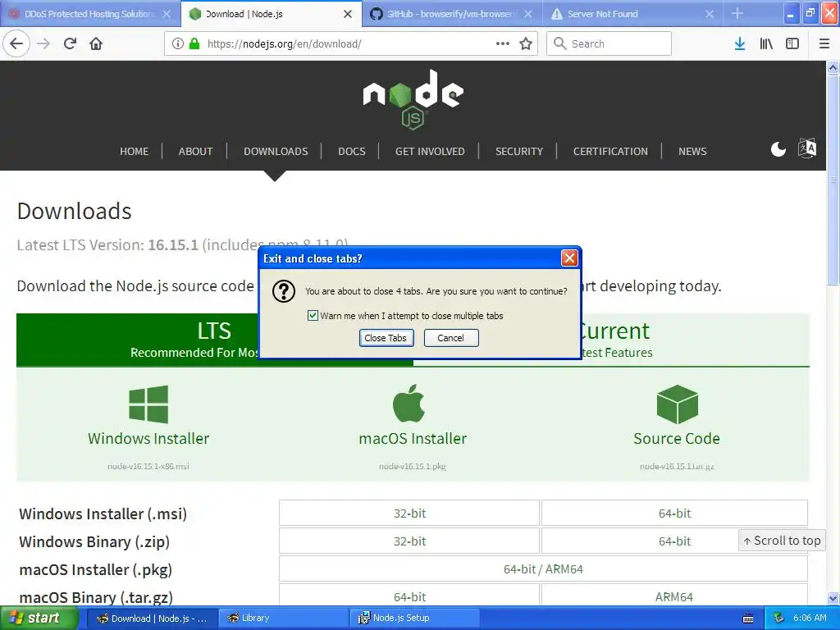The image size is (840, 630).
Task: Go back with the browser back arrow
Action: 16,43
